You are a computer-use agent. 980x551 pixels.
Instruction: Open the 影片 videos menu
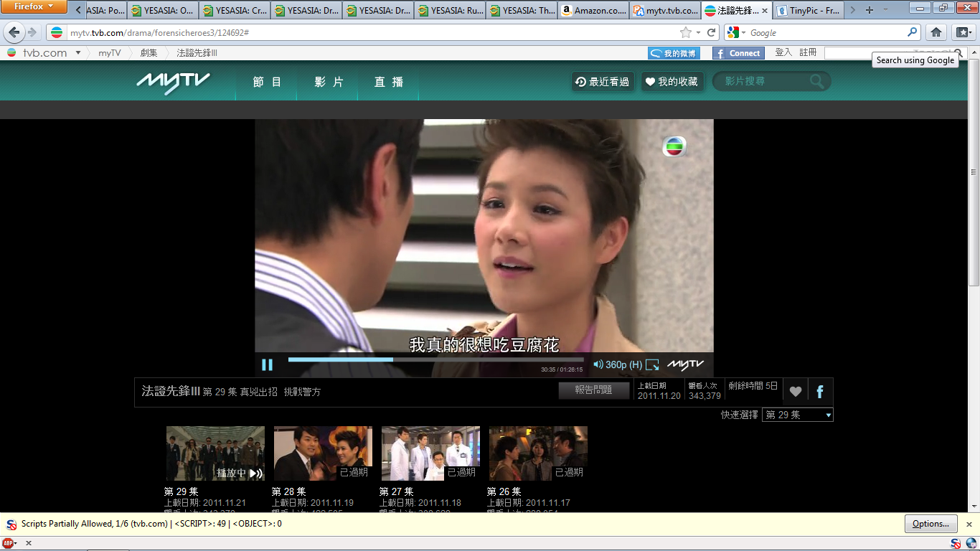pos(329,82)
